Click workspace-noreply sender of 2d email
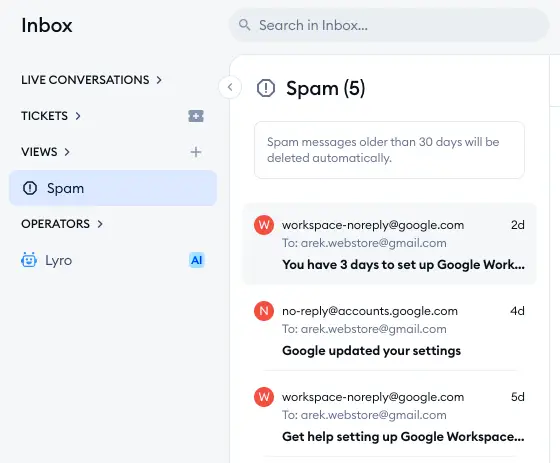 tap(373, 225)
